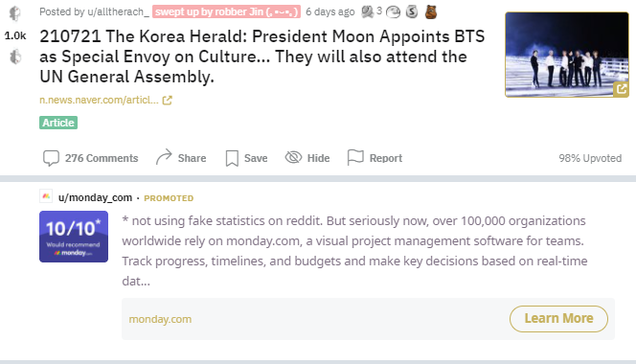
Task: Open the n.news.naver.com article link
Action: [99, 100]
